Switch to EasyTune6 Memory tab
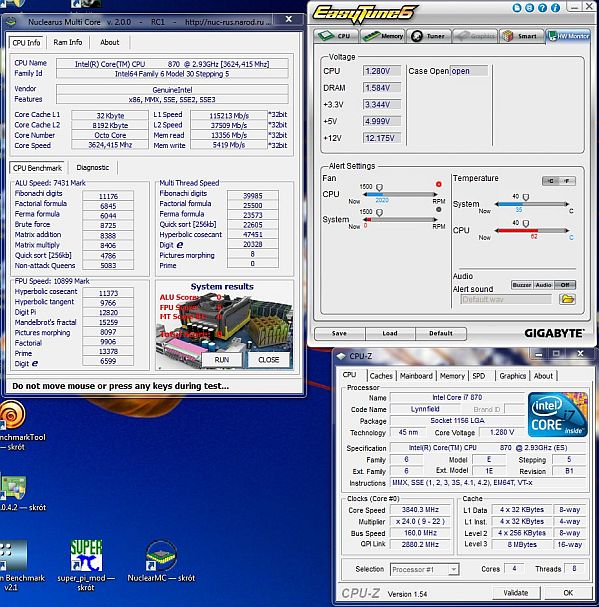This screenshot has height=607, width=599. (383, 36)
